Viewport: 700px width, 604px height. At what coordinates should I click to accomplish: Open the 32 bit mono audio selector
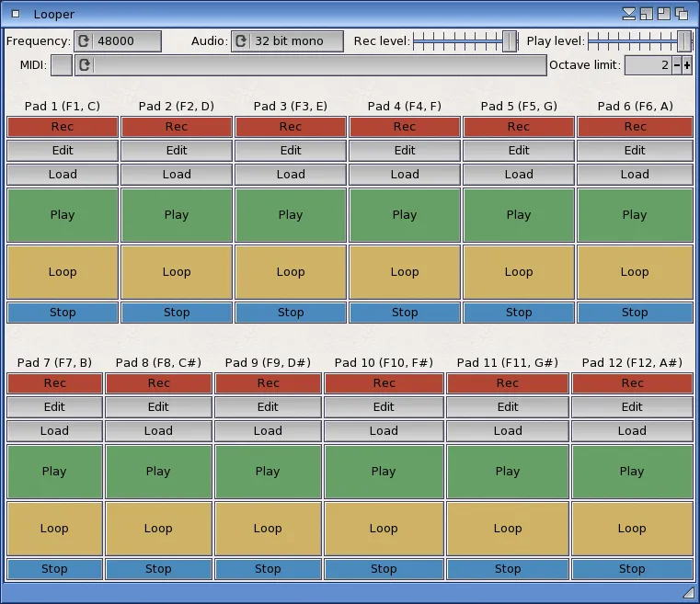[296, 41]
